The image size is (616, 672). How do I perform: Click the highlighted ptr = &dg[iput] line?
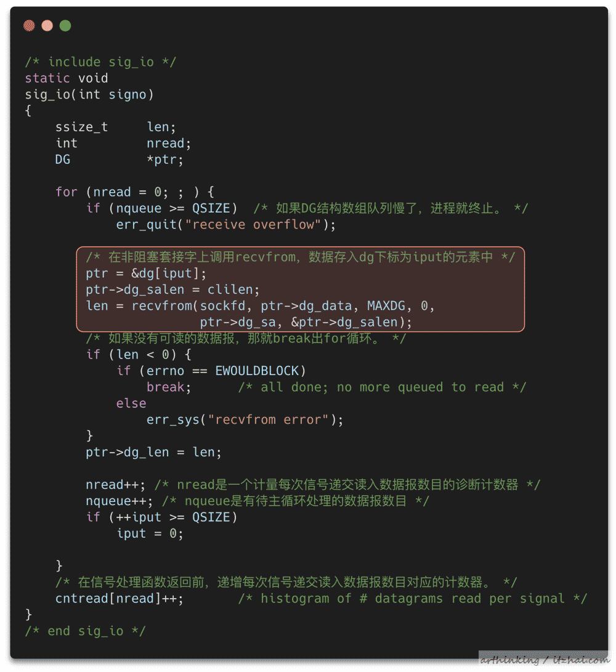146,273
